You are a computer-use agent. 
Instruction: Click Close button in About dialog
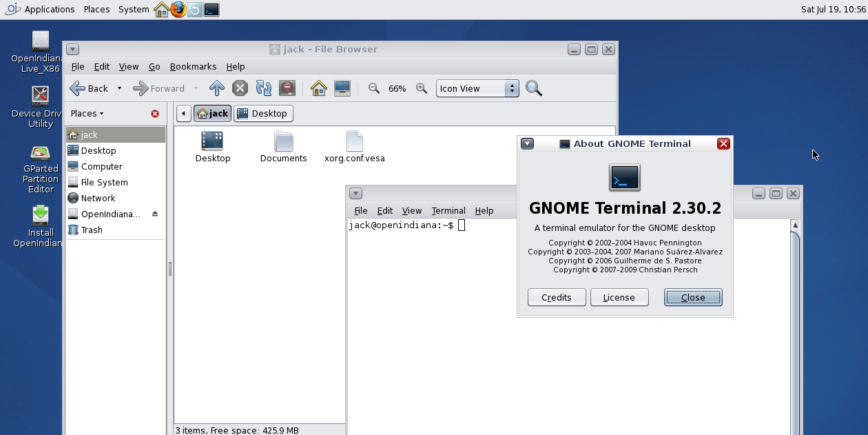point(693,297)
